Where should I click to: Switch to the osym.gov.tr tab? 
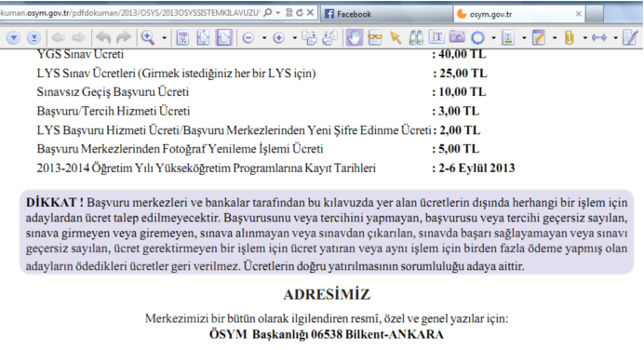520,14
